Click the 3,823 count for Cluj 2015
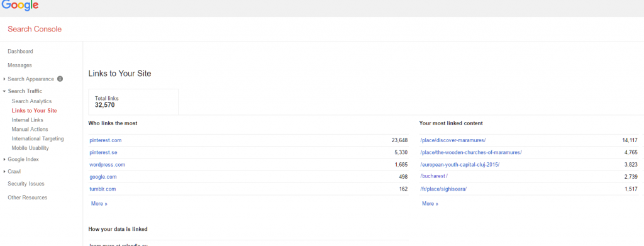Viewport: 644px width, 246px height. 631,165
